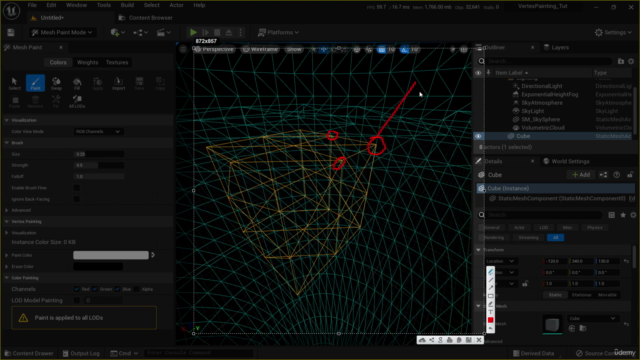Viewport: 640px width, 360px height.
Task: Choose the Fill tool
Action: click(x=77, y=83)
